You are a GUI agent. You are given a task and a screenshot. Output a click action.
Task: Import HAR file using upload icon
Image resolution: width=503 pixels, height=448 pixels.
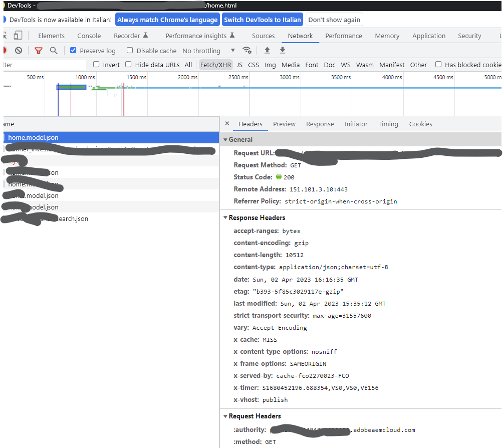pos(267,50)
